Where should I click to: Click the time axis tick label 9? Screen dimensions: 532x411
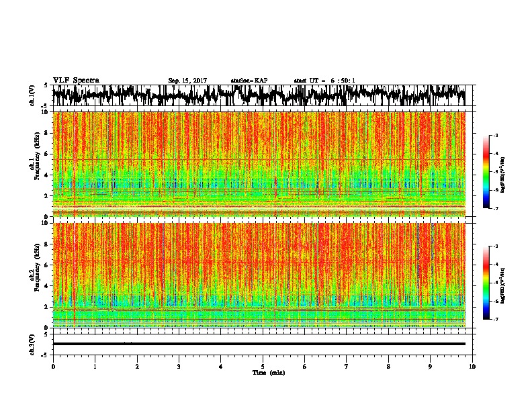[x=430, y=367]
